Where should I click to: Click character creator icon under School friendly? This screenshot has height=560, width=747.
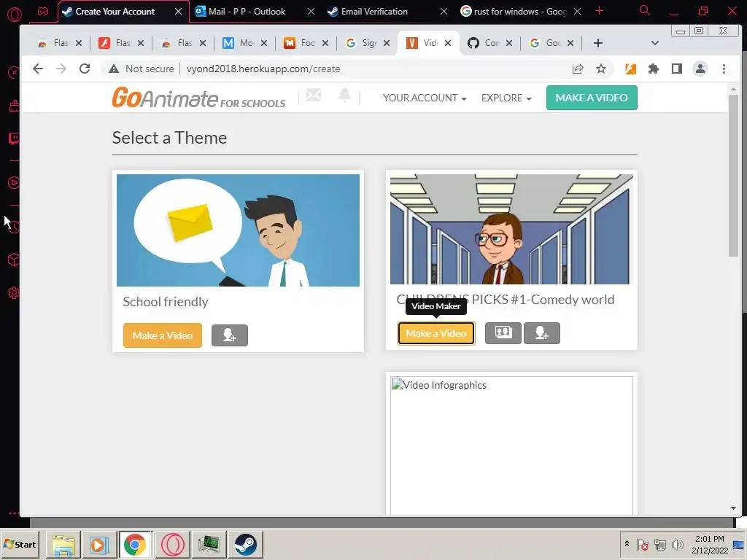(230, 335)
